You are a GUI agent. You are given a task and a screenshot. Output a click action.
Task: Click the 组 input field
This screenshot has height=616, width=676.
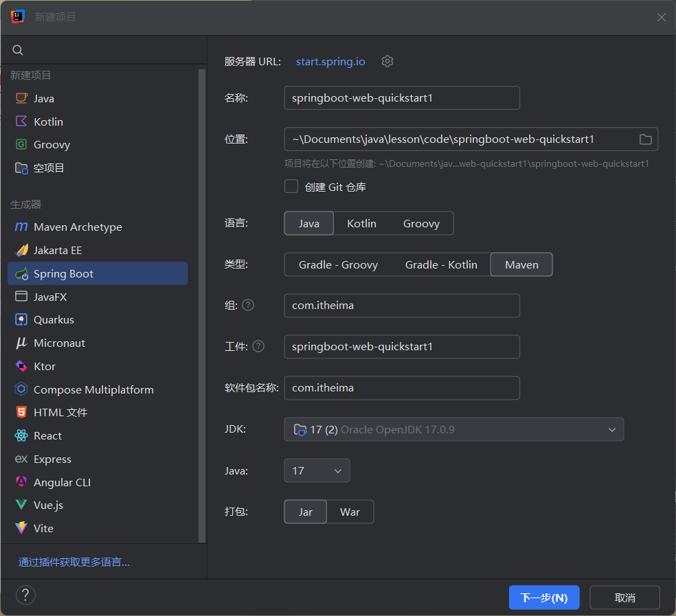[x=402, y=305]
